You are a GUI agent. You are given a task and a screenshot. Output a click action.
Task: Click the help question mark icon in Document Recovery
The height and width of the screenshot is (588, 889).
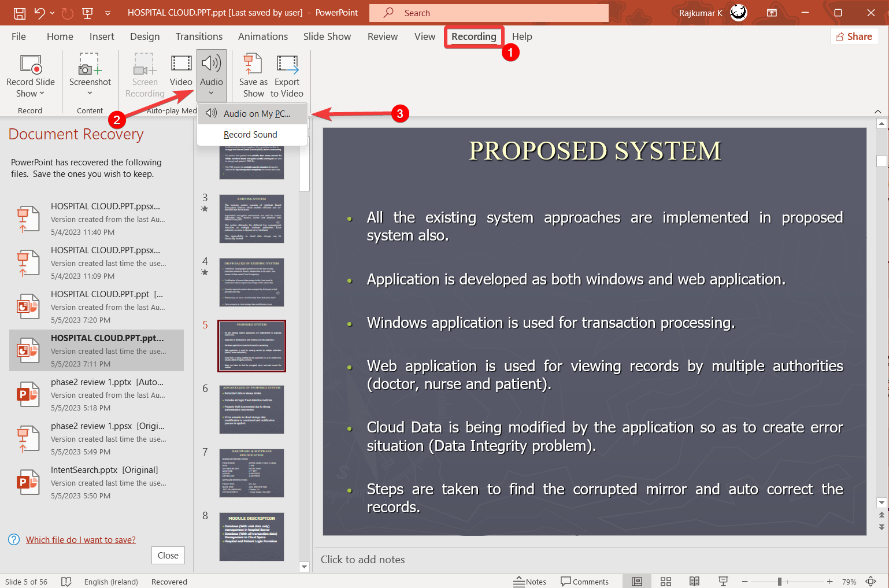coord(14,539)
